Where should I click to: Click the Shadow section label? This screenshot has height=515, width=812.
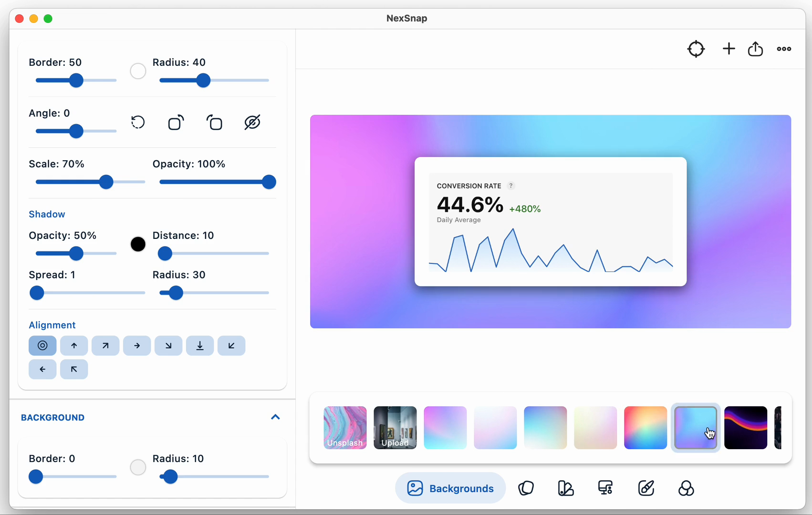click(x=47, y=214)
